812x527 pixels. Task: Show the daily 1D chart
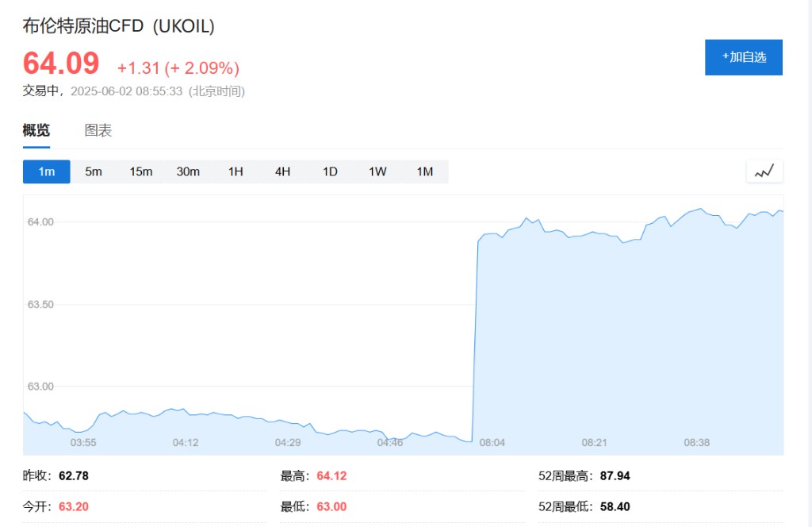(330, 171)
